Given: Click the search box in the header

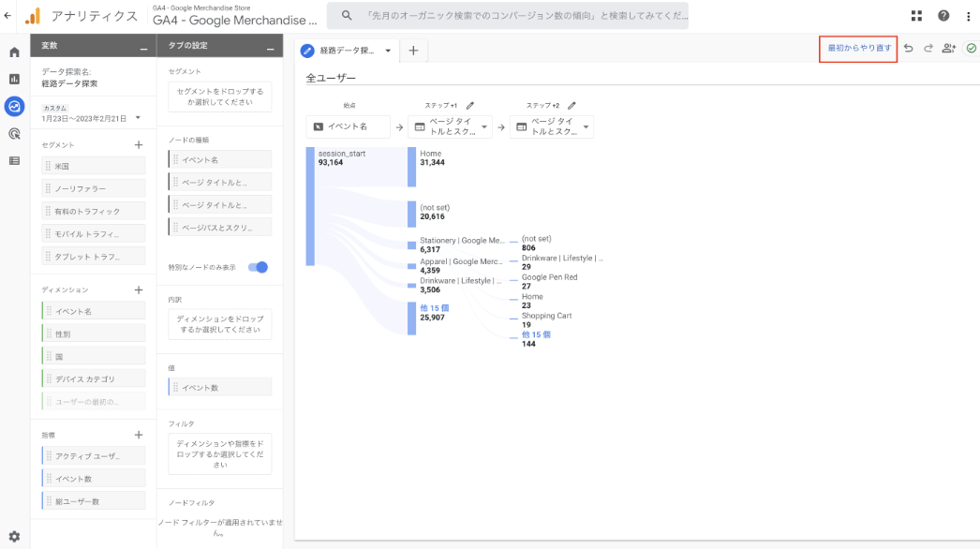Looking at the screenshot, I should click(508, 16).
